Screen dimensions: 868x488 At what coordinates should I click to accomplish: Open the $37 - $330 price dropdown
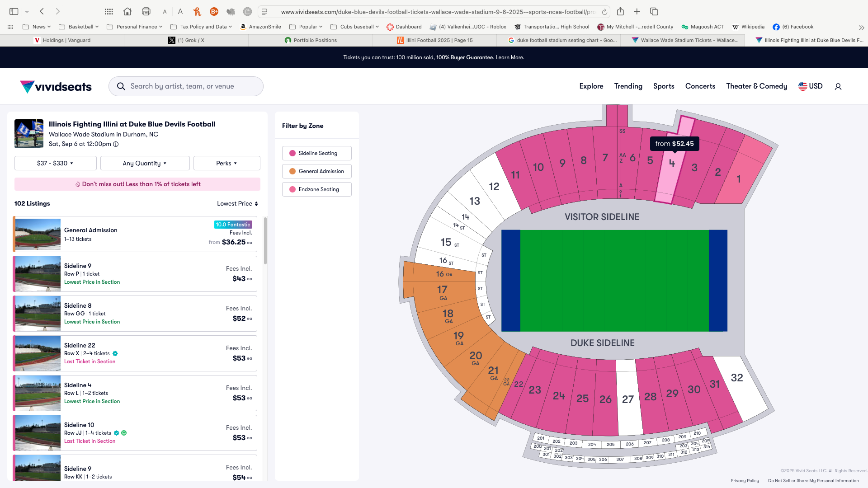coord(55,163)
